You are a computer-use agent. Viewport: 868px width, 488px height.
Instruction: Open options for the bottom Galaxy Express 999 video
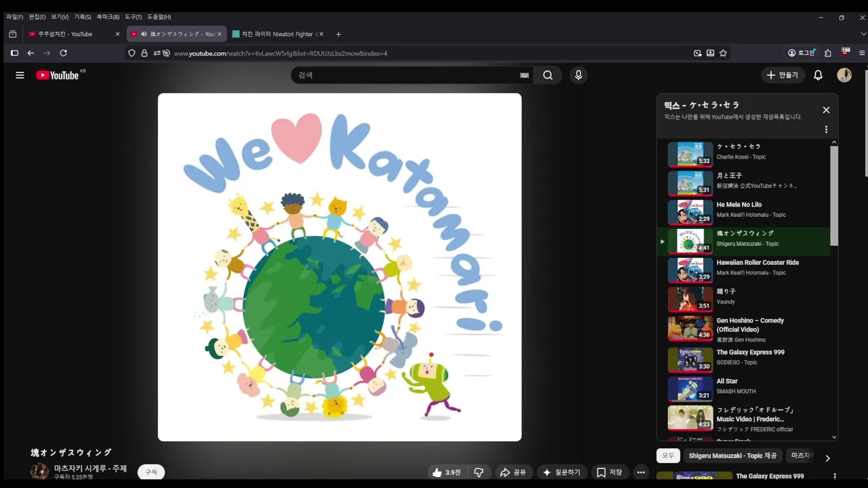point(835,476)
